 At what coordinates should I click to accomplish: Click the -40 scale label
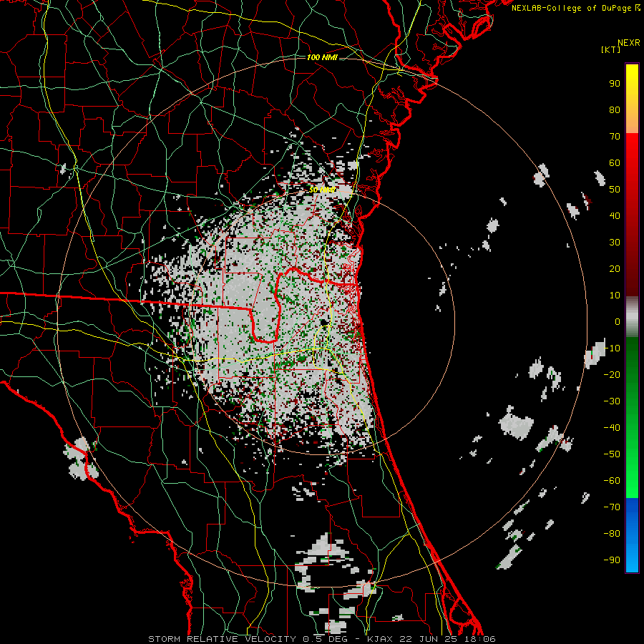coord(612,428)
